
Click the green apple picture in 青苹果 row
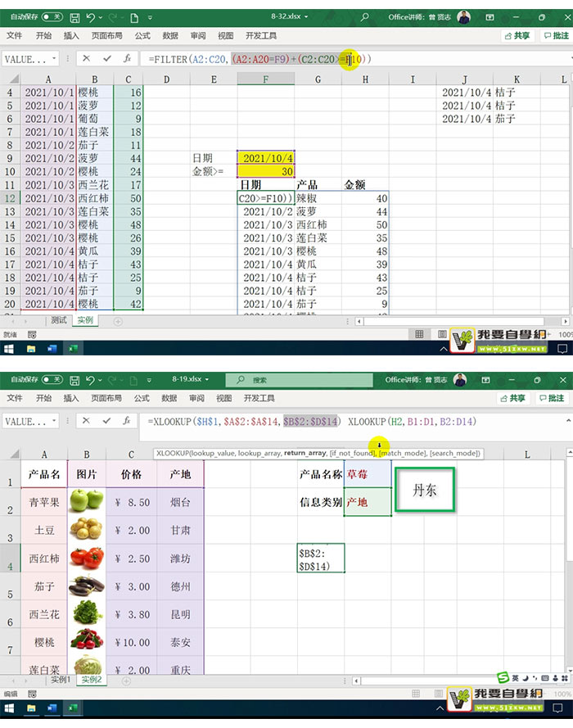(88, 500)
